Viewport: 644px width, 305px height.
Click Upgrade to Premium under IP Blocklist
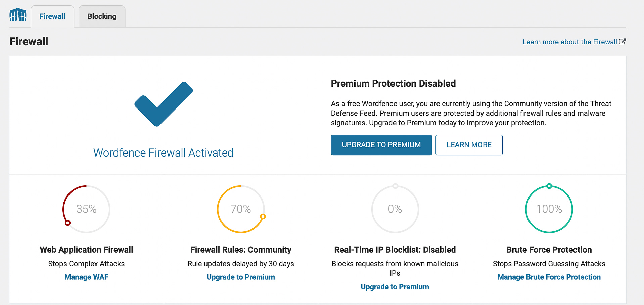pos(395,287)
